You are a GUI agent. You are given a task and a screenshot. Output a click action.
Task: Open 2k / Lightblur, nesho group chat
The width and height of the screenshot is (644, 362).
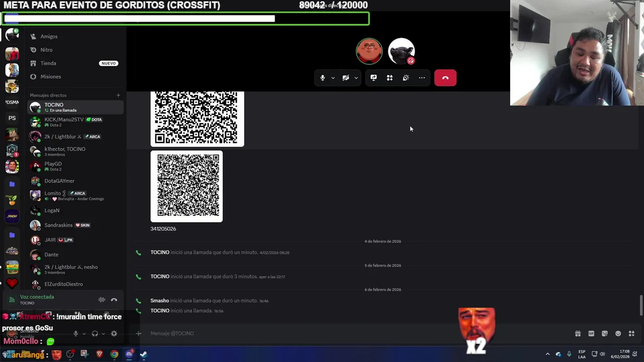[x=75, y=269]
